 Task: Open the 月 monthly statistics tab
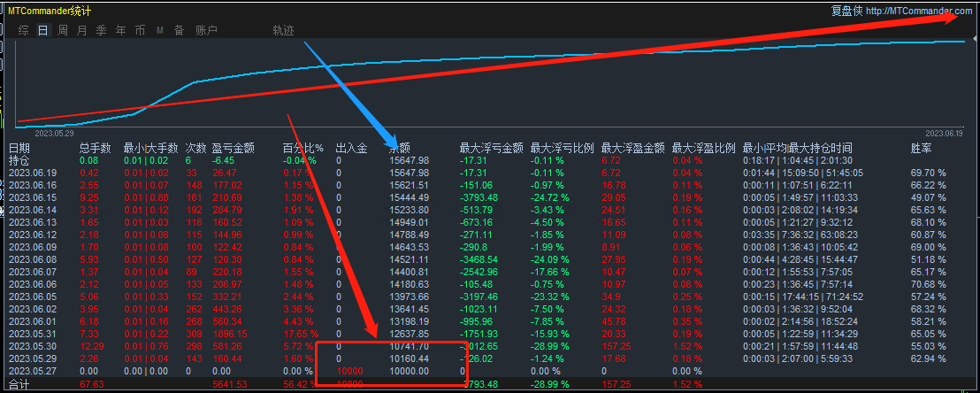coord(82,30)
